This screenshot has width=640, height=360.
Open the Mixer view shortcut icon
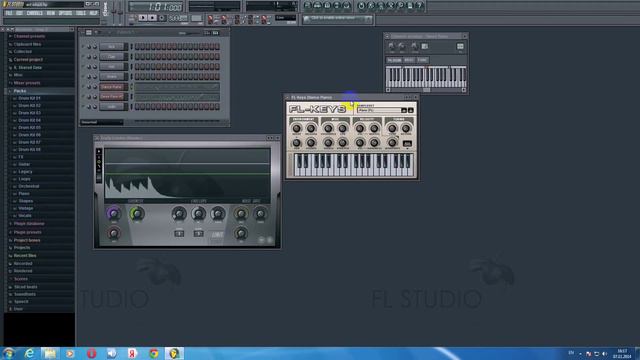click(x=347, y=6)
